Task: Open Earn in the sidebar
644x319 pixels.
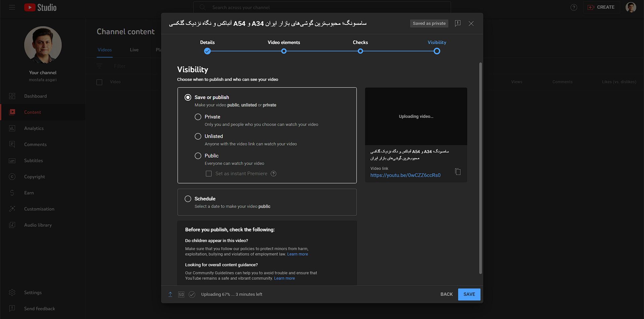Action: [x=43, y=193]
